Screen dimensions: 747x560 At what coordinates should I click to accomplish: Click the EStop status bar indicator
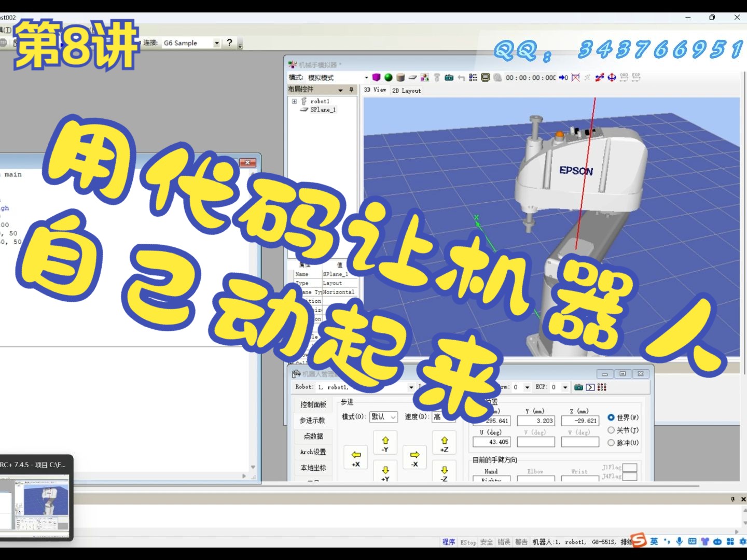click(468, 542)
